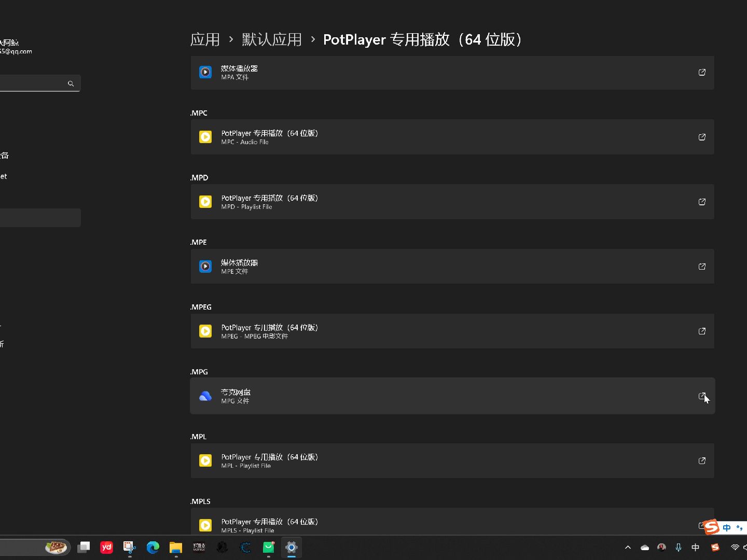
Task: Click the user avatar icon in system tray
Action: pos(661,547)
